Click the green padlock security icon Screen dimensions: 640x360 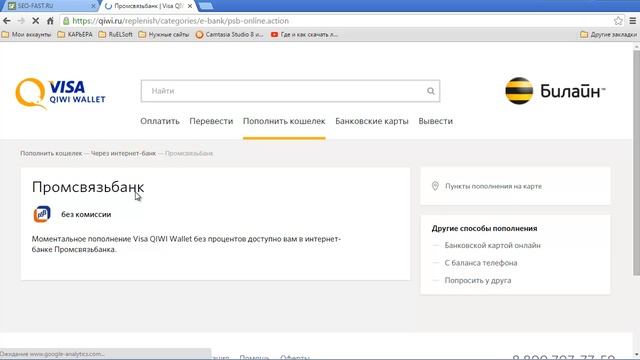(x=66, y=20)
